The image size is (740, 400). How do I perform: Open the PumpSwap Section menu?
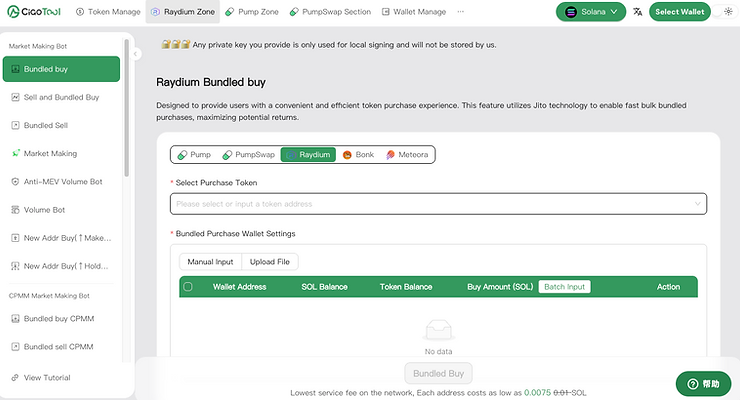click(330, 12)
